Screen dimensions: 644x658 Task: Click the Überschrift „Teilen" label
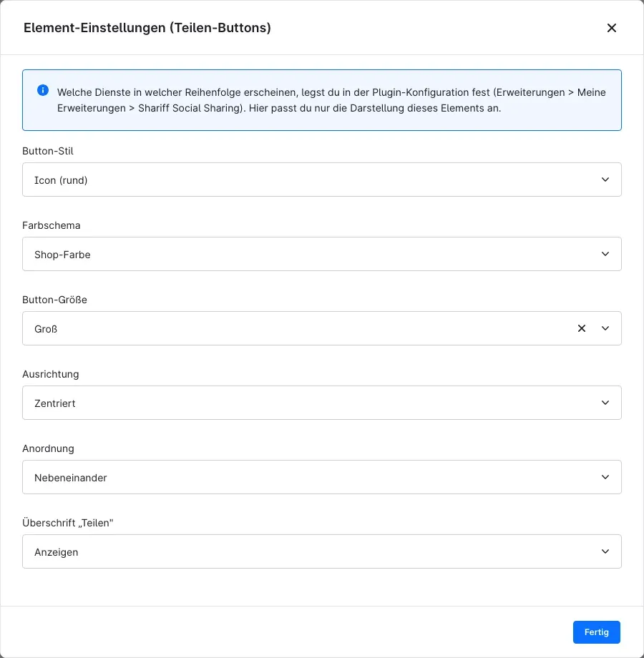coord(67,523)
